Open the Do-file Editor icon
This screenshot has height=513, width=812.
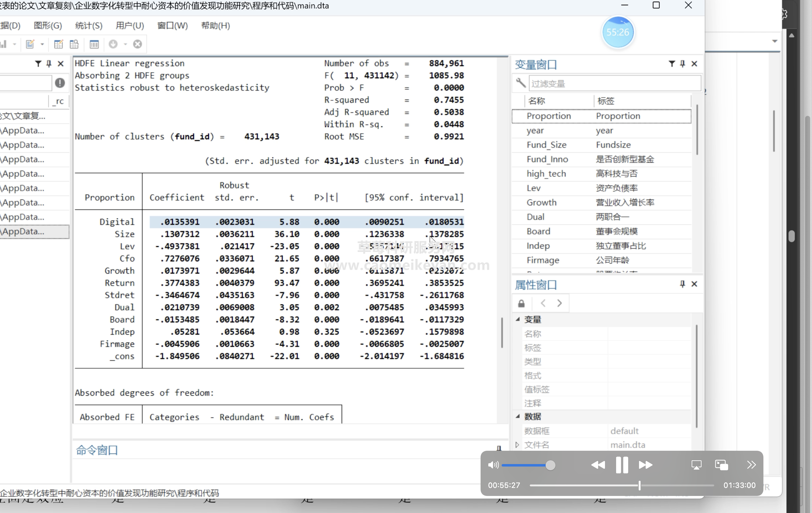[x=30, y=44]
